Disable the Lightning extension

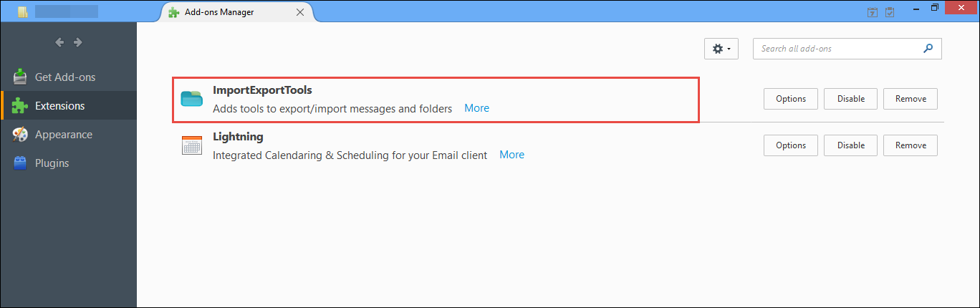tap(851, 145)
